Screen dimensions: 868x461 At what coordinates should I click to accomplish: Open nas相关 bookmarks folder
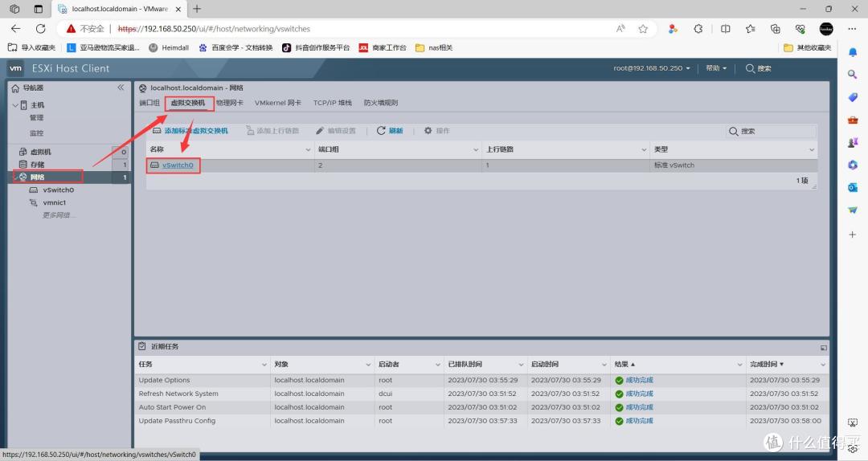click(x=434, y=47)
